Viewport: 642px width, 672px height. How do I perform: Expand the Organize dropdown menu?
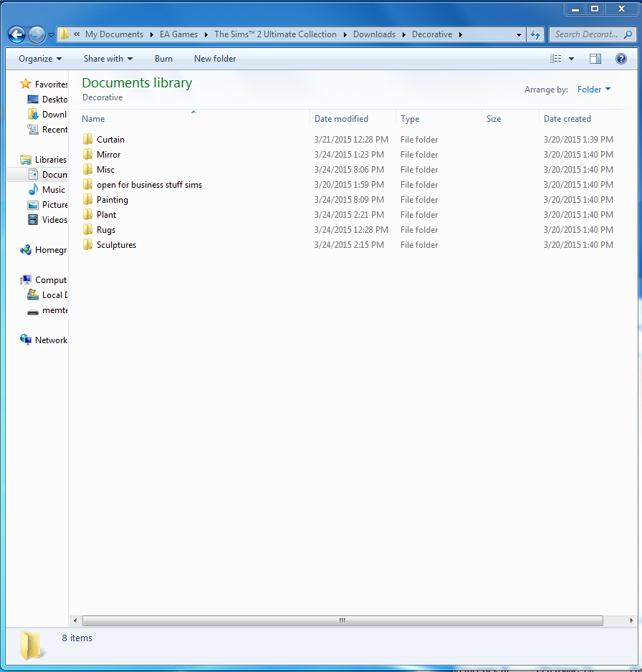pyautogui.click(x=40, y=59)
